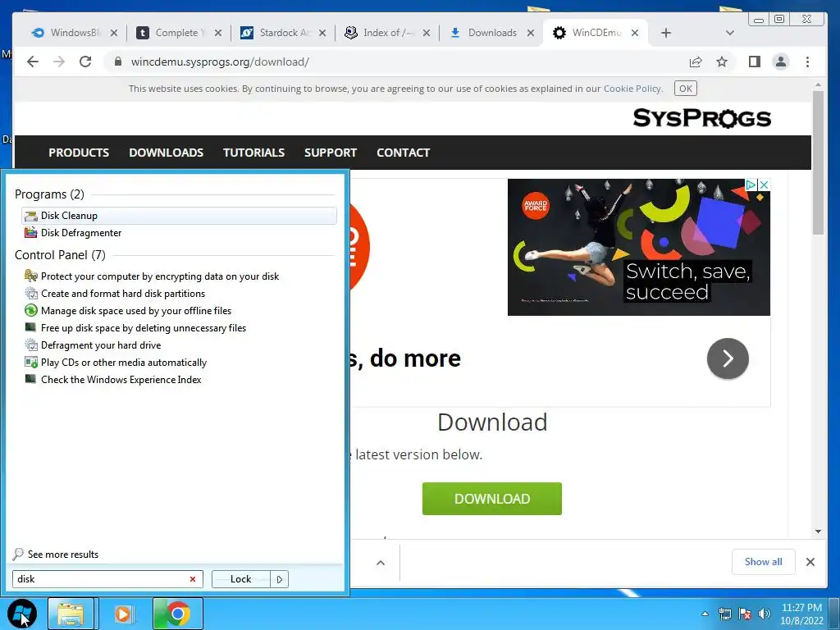Open the Action Center flag icon

(x=745, y=614)
